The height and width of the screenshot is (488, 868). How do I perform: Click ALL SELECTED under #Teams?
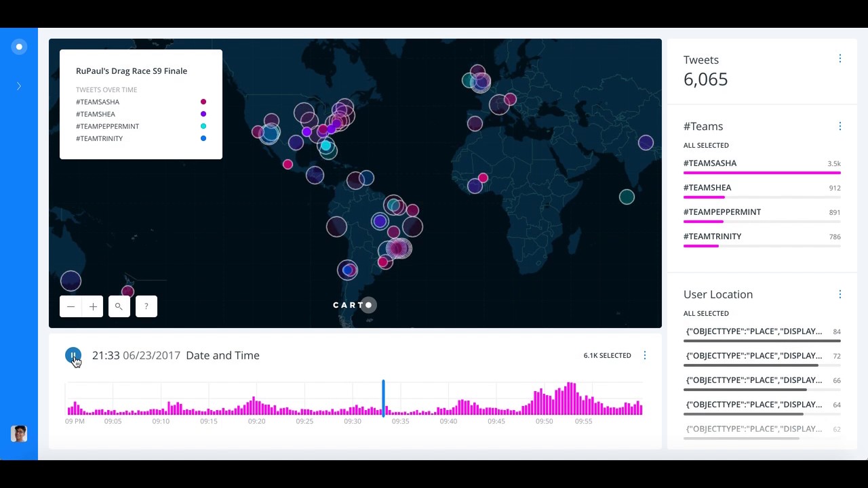[706, 145]
